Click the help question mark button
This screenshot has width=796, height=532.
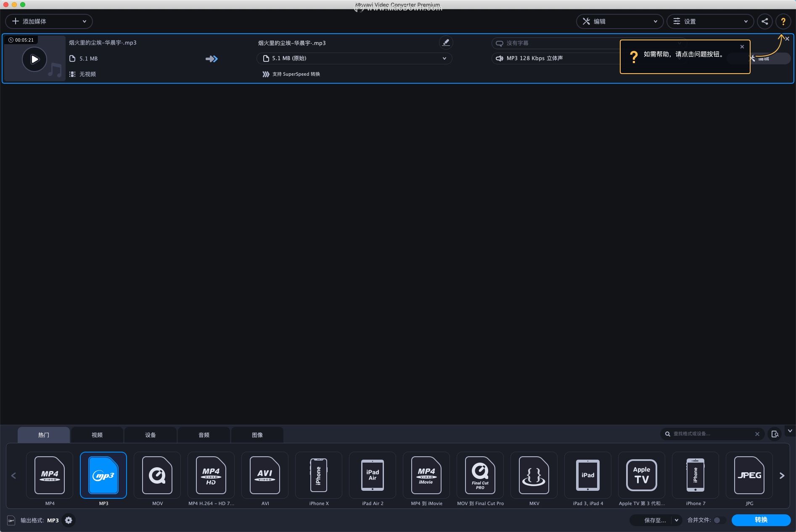[783, 21]
